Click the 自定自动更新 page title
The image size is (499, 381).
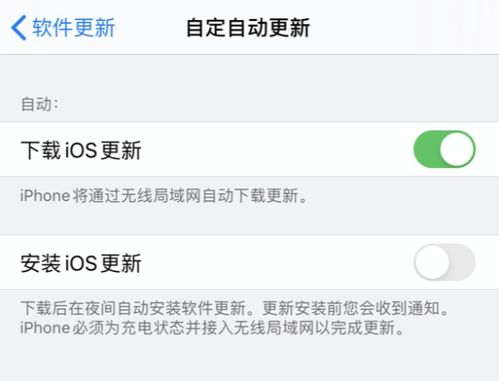[248, 28]
